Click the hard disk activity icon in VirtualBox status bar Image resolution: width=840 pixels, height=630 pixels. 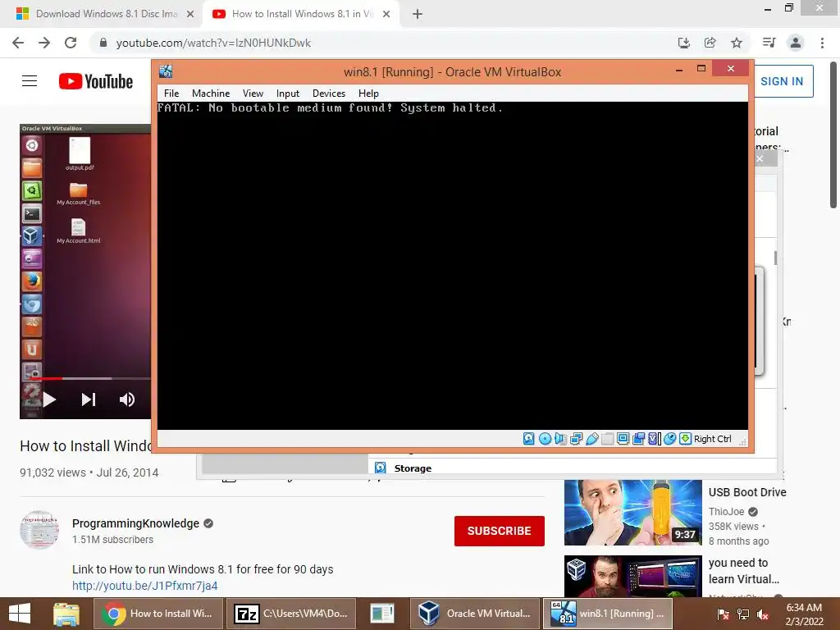[529, 439]
